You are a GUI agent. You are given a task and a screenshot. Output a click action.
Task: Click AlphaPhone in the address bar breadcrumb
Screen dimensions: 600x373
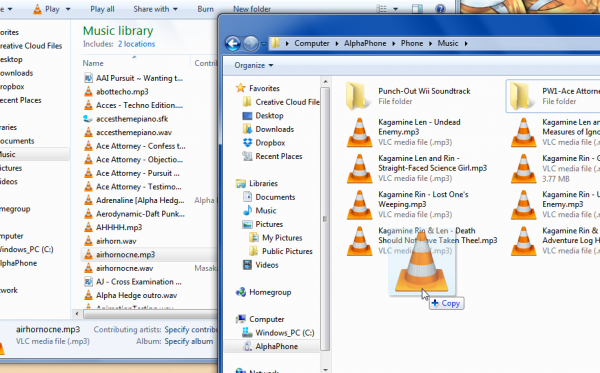tap(365, 44)
